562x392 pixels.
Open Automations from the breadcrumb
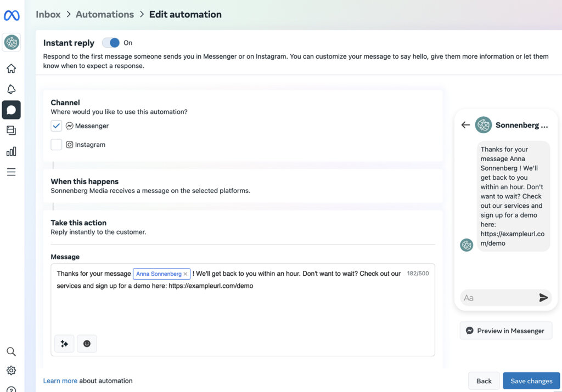(105, 14)
